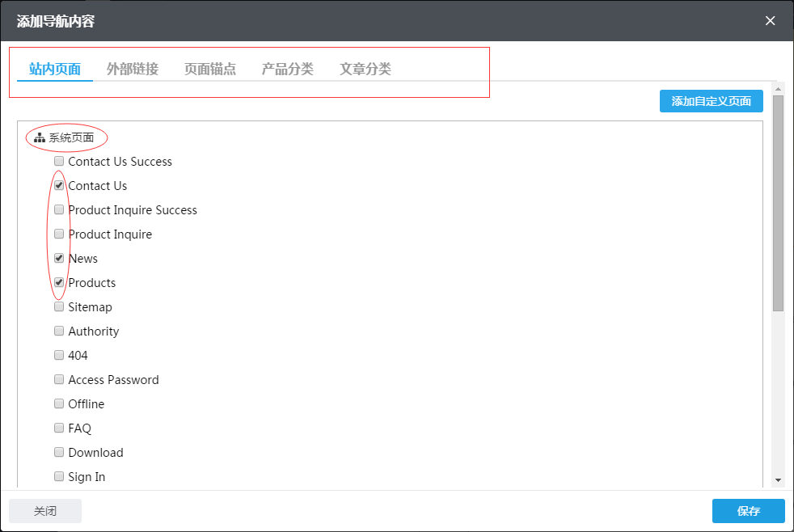Enable the 404 page checkbox
The width and height of the screenshot is (794, 532).
(59, 355)
